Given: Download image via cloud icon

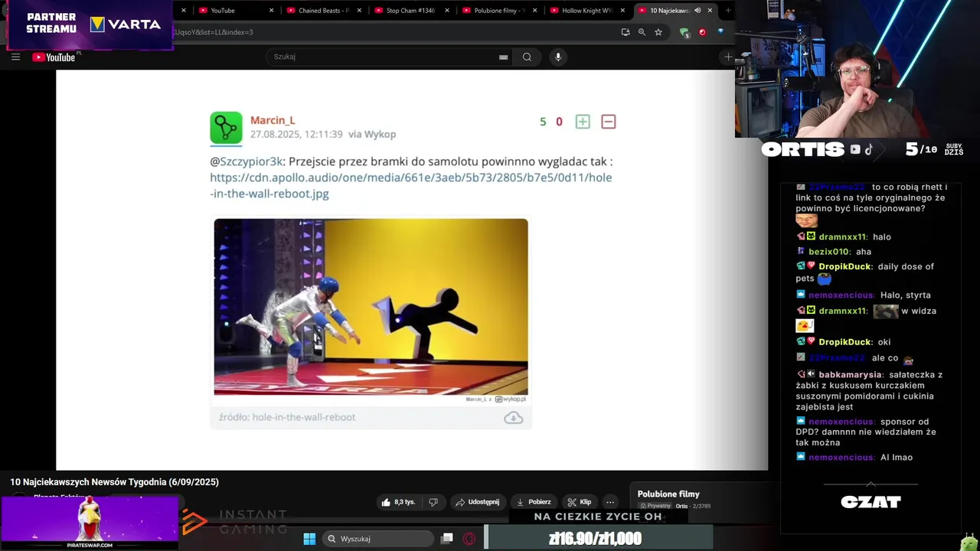Looking at the screenshot, I should [x=514, y=418].
